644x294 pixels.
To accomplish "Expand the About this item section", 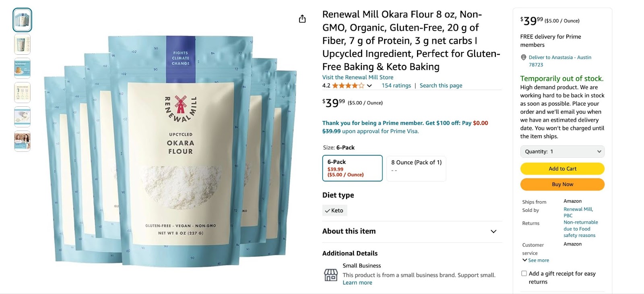I will click(412, 231).
